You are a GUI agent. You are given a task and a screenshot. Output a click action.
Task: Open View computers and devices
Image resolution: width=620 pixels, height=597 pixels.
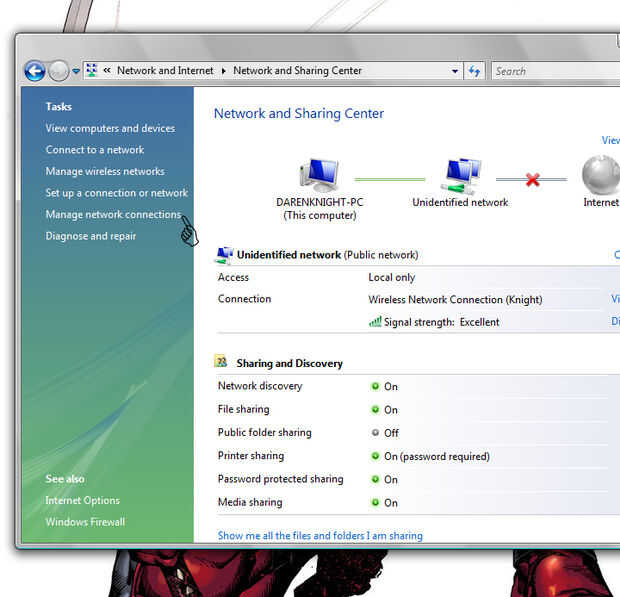click(x=110, y=128)
